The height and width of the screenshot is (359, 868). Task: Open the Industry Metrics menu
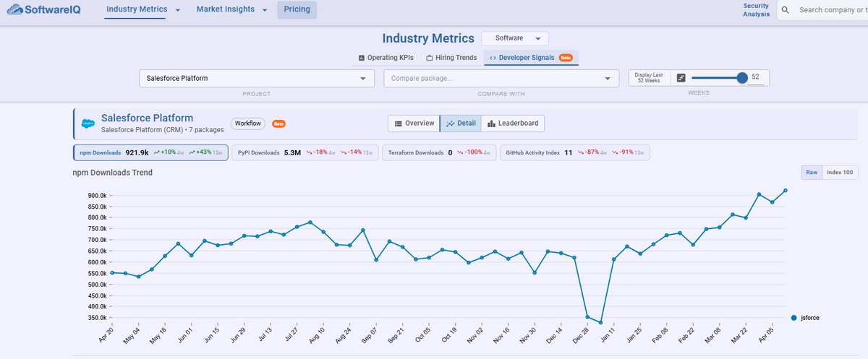click(x=137, y=9)
